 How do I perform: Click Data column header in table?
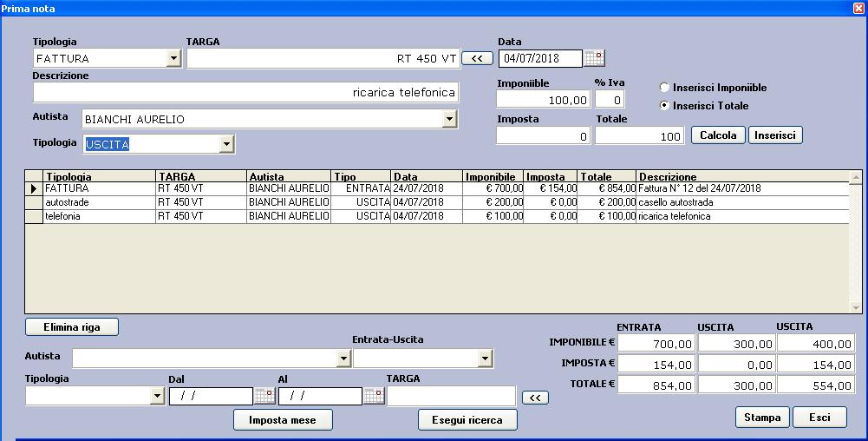pos(427,177)
